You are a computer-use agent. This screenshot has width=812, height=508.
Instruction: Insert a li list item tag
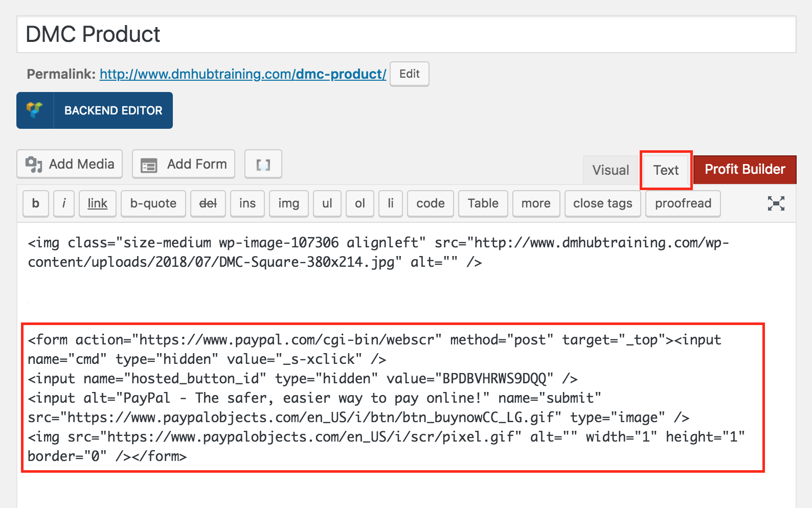[391, 203]
